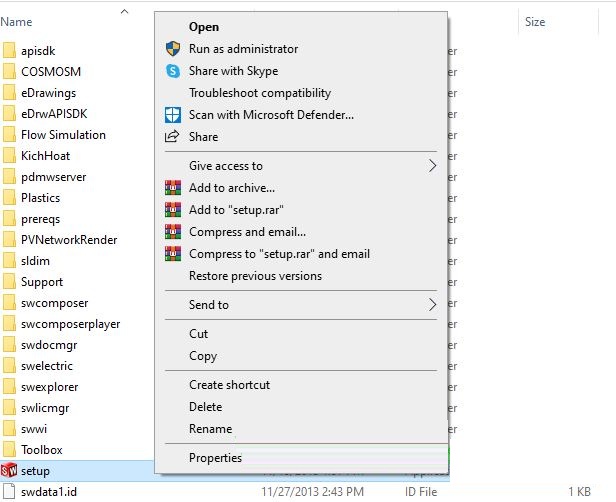Click the eDrawings folder icon
This screenshot has height=502, width=616.
(9, 93)
